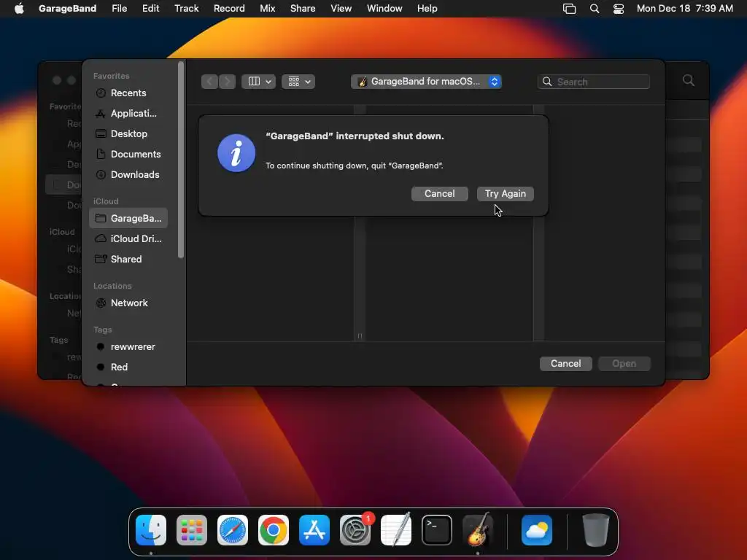The height and width of the screenshot is (560, 747).
Task: Open the Trash from the Dock
Action: (x=595, y=530)
